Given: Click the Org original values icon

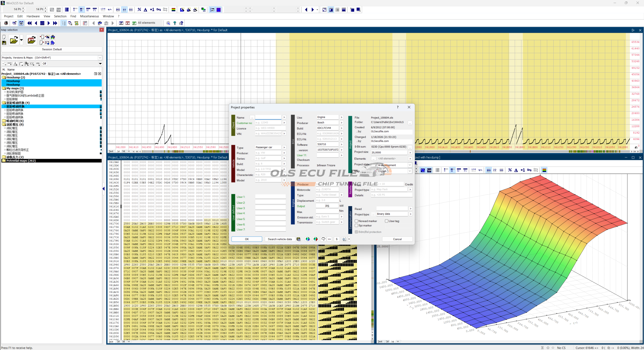Looking at the screenshot, I should [x=158, y=10].
